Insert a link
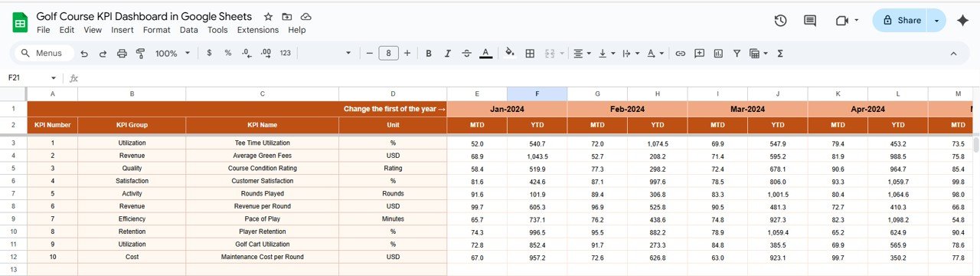 (x=681, y=54)
